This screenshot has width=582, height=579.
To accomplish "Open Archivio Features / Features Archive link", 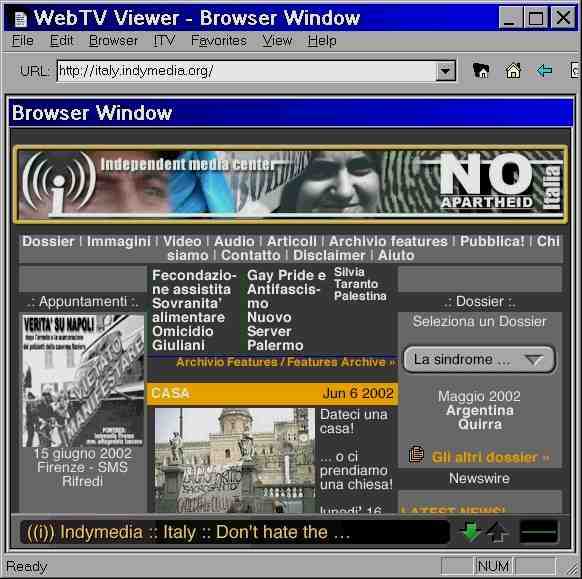I will point(286,362).
